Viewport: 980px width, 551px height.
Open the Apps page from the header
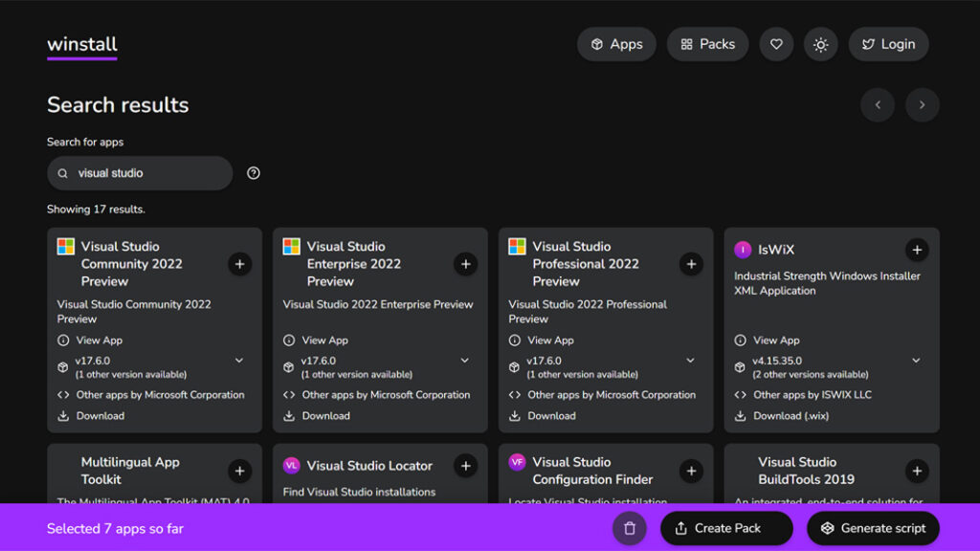coord(616,44)
